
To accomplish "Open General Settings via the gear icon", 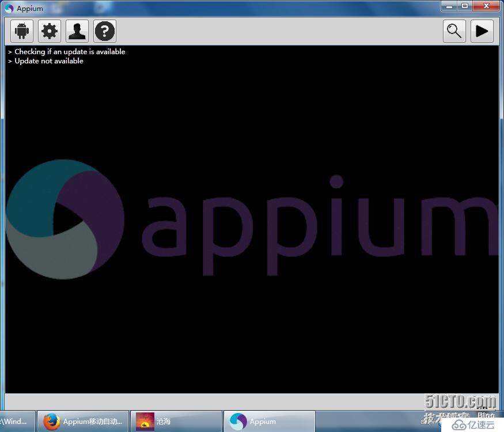I will tap(50, 31).
